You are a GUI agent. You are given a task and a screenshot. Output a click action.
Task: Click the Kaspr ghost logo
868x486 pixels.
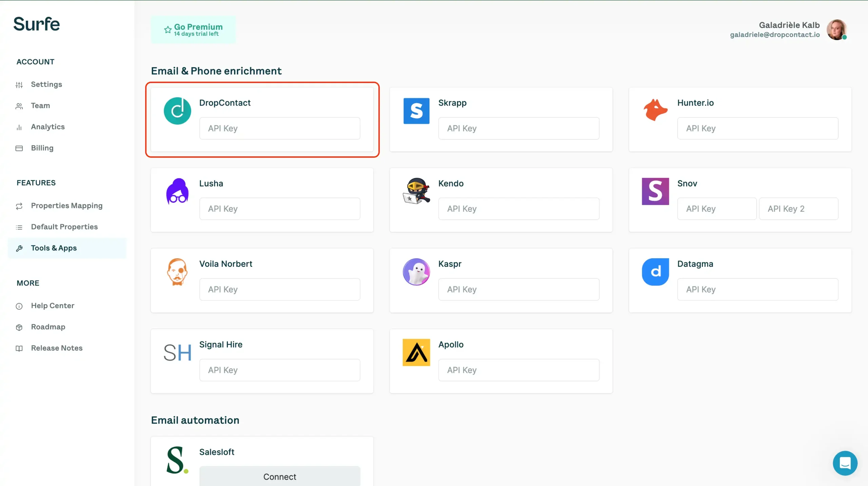tap(416, 272)
